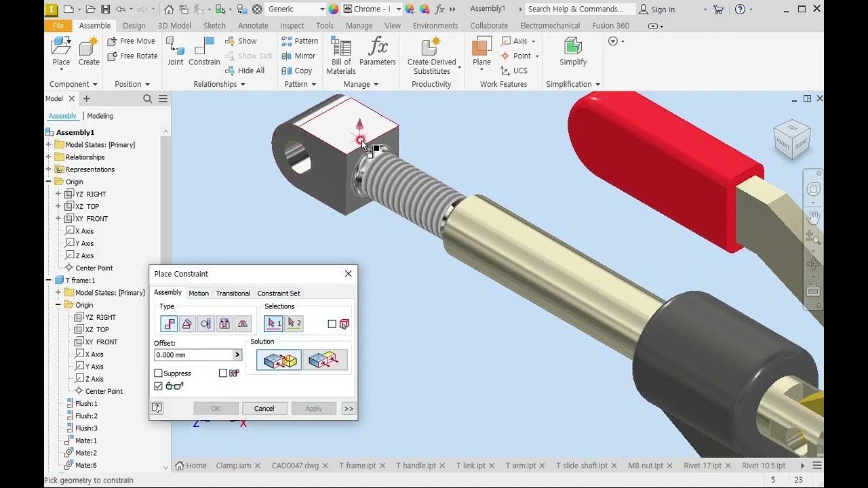The image size is (868, 488).
Task: Toggle the pick part first checkbox
Action: [x=332, y=324]
